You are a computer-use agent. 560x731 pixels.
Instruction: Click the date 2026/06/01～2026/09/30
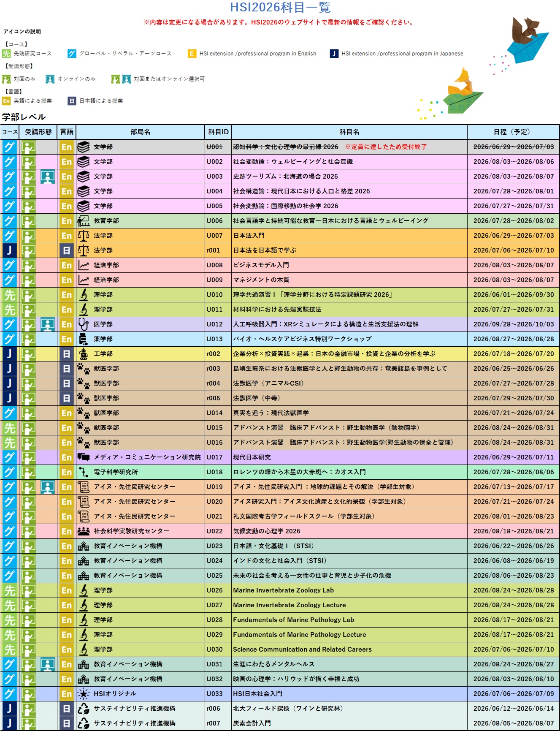click(x=514, y=295)
